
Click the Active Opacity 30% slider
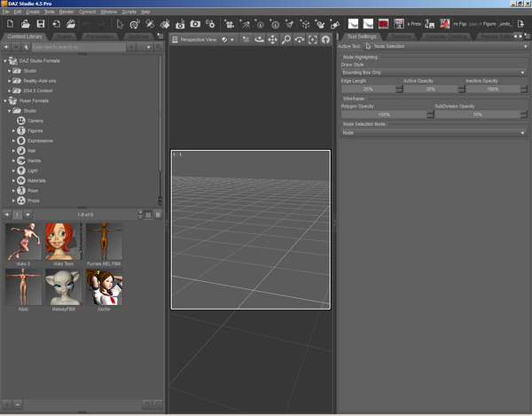click(x=430, y=89)
